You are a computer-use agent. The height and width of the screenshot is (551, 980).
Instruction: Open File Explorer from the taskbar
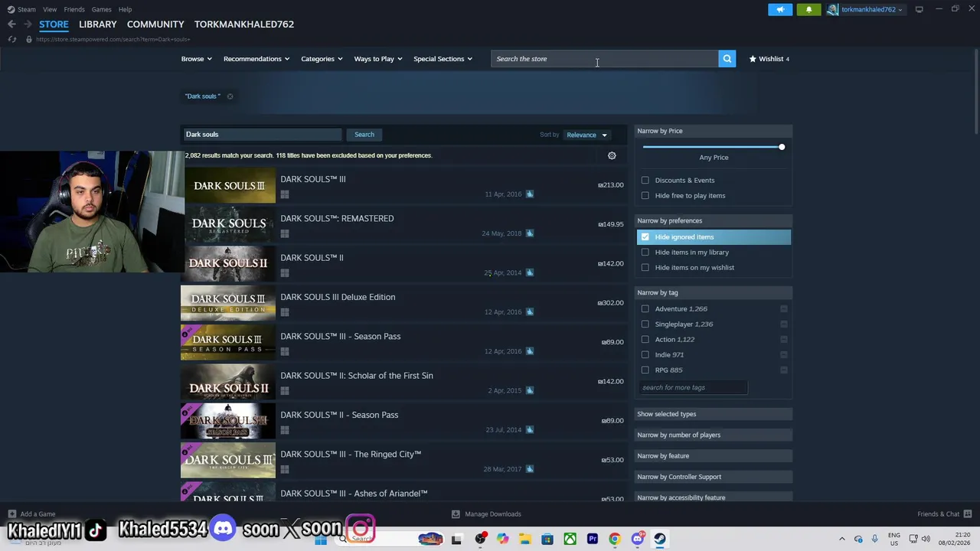525,539
